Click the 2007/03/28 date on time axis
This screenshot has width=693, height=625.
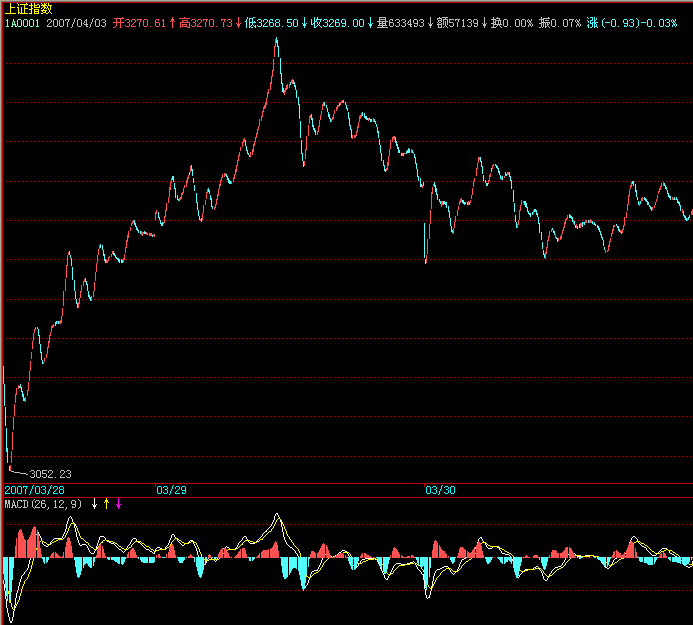(34, 490)
